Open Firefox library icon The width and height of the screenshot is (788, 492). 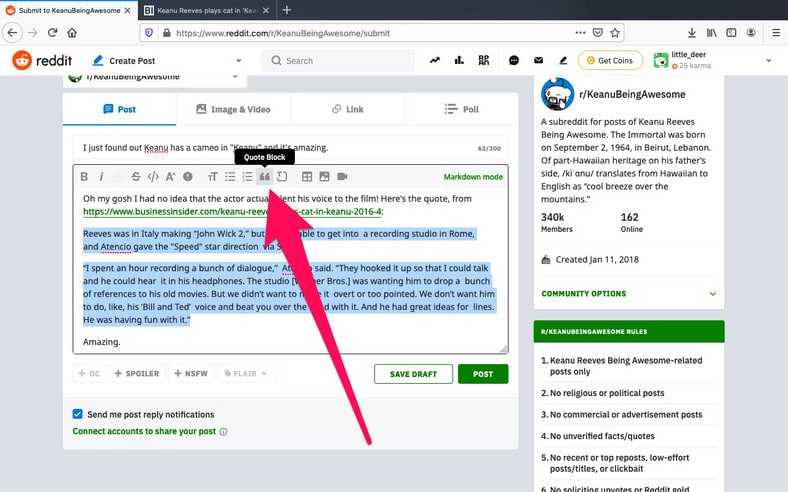pos(712,33)
